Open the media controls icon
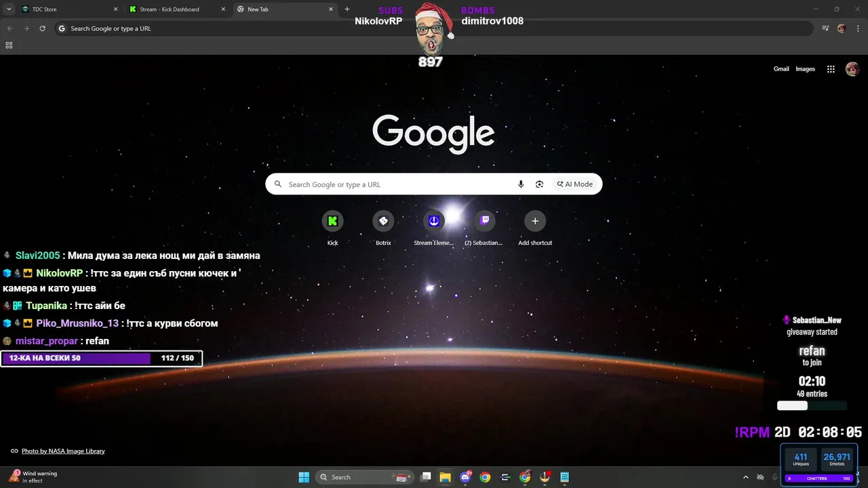 tap(825, 28)
